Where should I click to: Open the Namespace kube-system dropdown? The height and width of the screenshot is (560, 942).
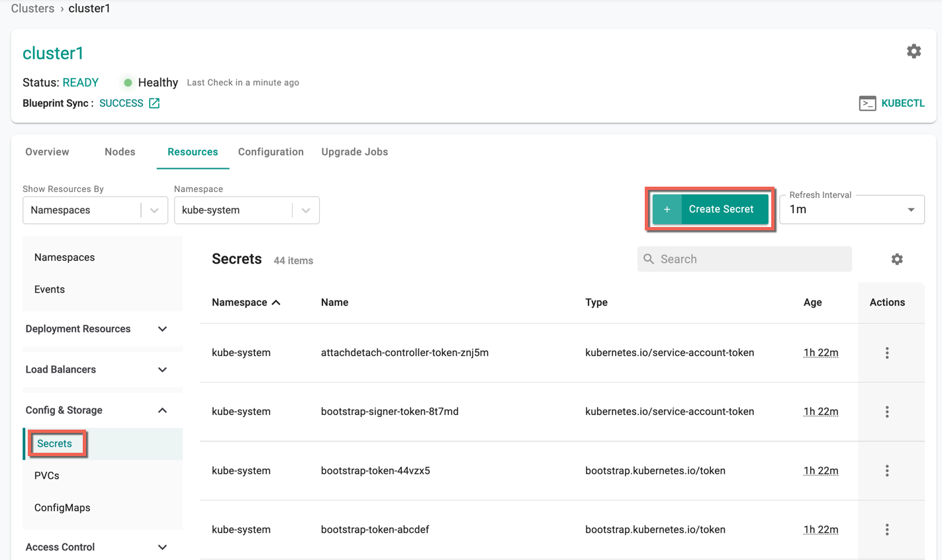pyautogui.click(x=247, y=210)
